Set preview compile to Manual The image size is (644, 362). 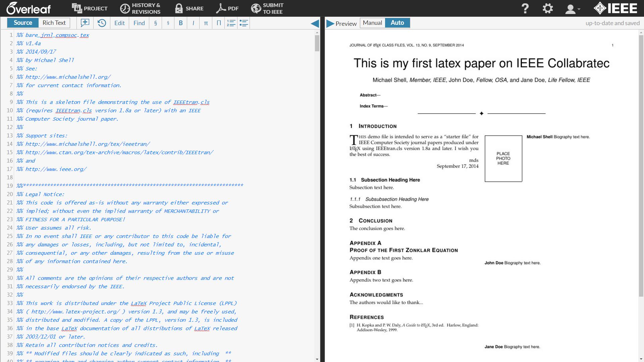pyautogui.click(x=372, y=23)
